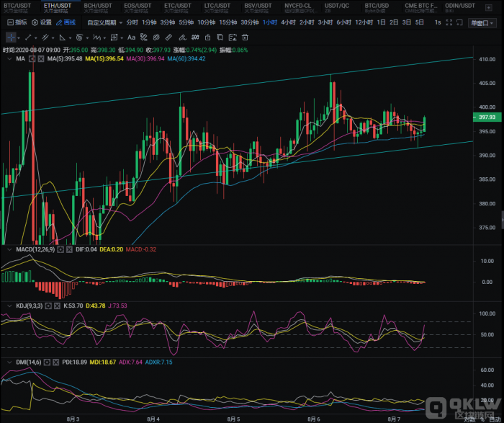504x423 pixels.
Task: Click the hide drawings icon next to Aa
Action: pyautogui.click(x=144, y=37)
